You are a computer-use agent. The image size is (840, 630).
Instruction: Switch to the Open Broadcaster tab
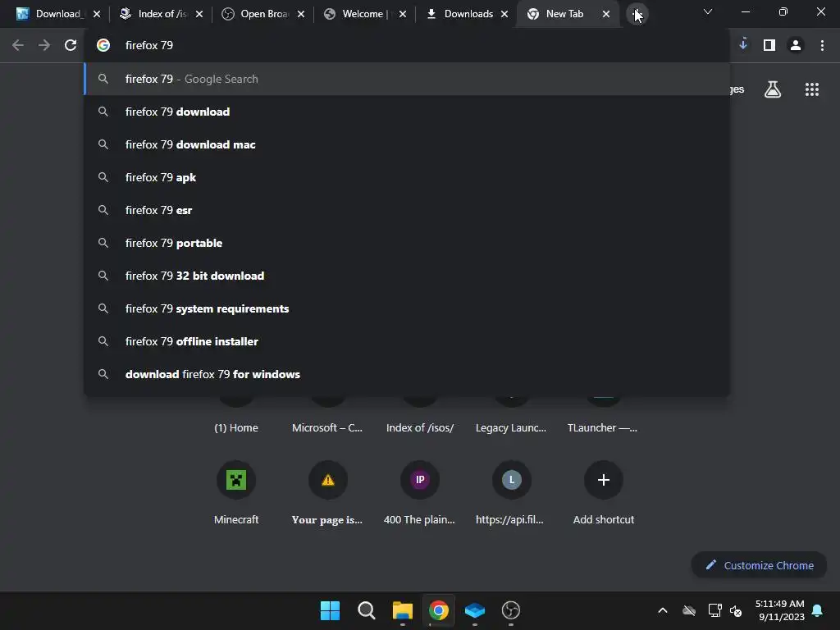(262, 14)
